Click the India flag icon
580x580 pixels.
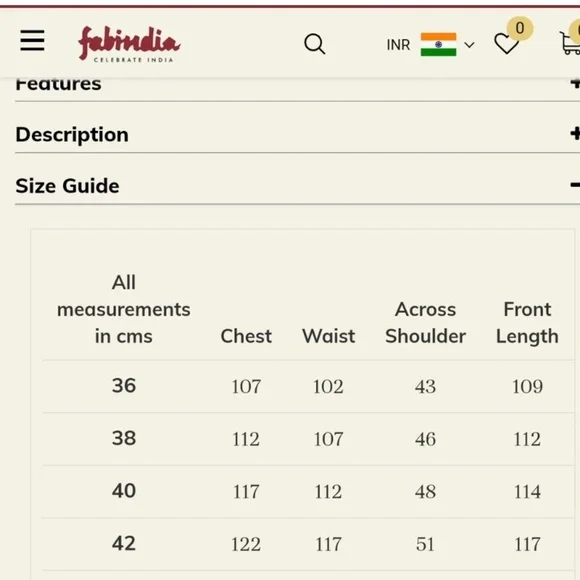438,44
